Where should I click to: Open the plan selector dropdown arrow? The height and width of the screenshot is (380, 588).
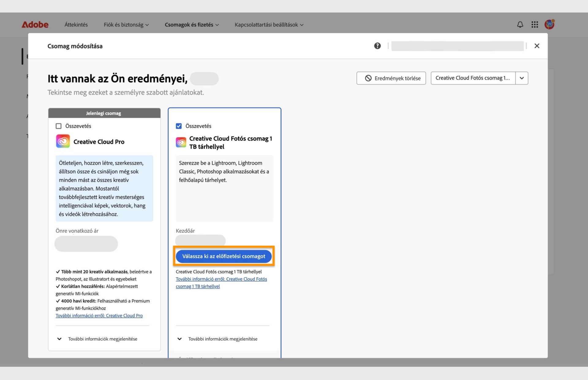pos(522,78)
